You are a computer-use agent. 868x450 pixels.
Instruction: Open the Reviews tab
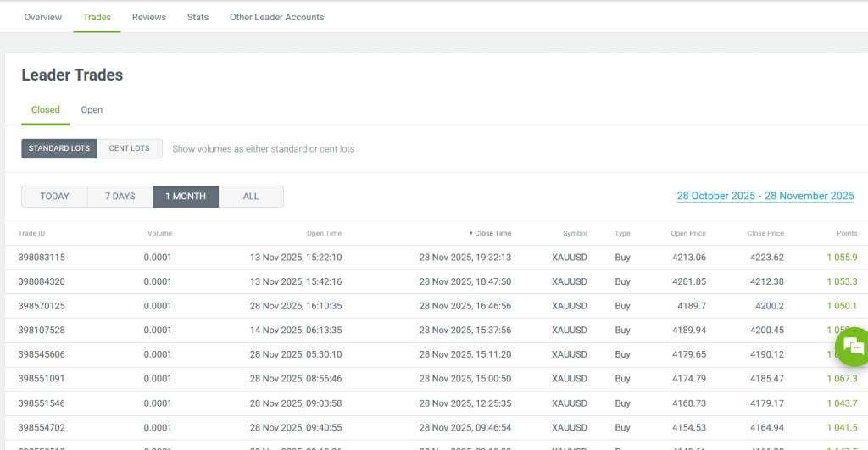click(x=149, y=17)
